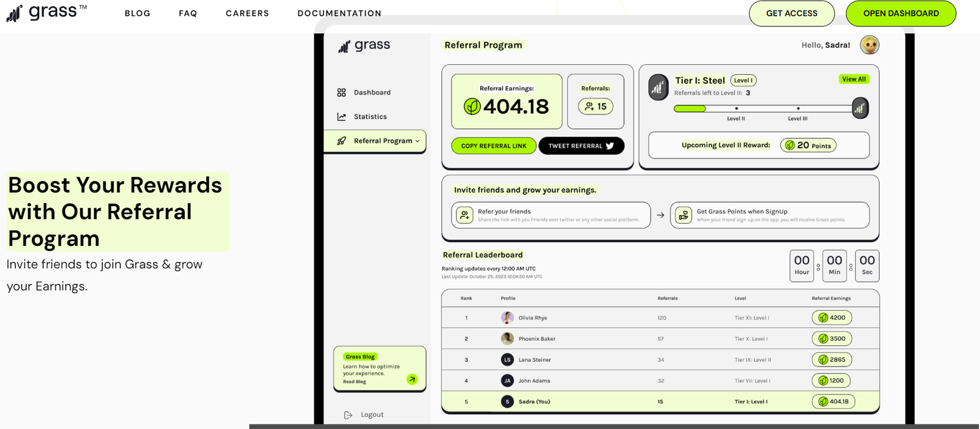
Task: Open the FAQ page
Action: [188, 13]
